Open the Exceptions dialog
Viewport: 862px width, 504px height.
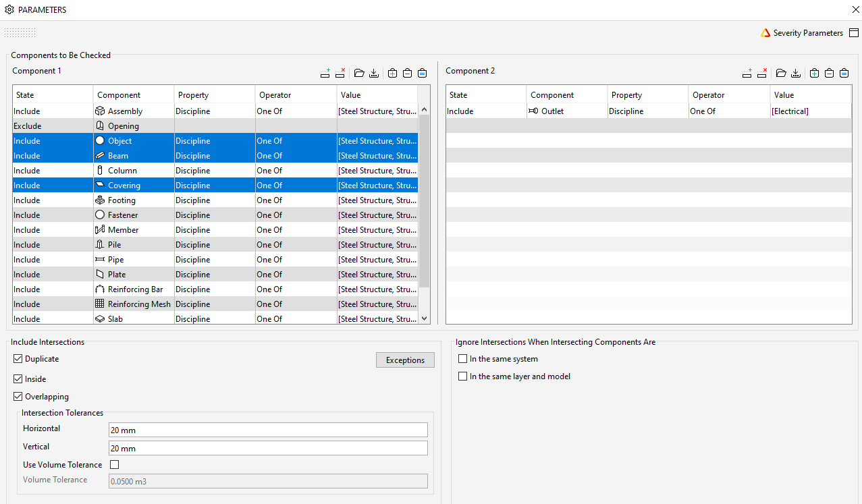(x=405, y=360)
